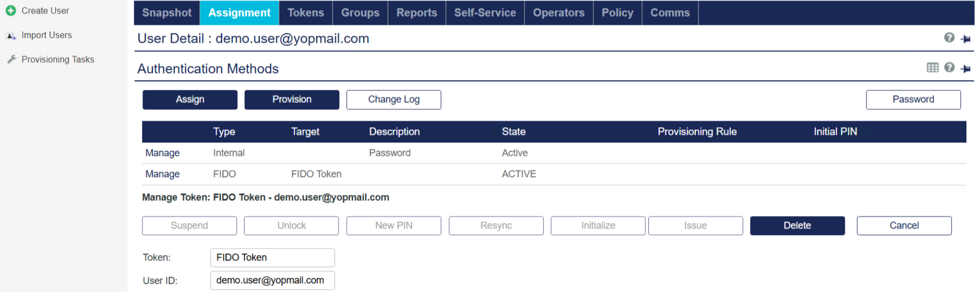Click the Import Users icon
The image size is (980, 292).
pyautogui.click(x=11, y=36)
